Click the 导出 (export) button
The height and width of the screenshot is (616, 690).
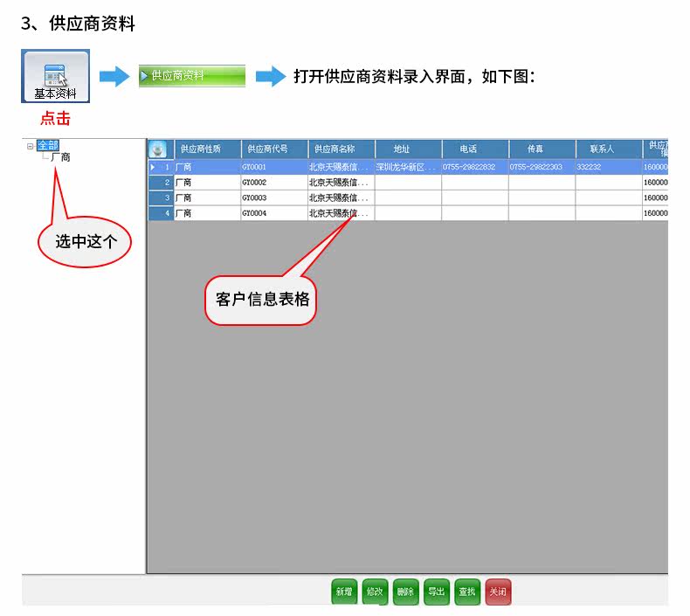(437, 592)
